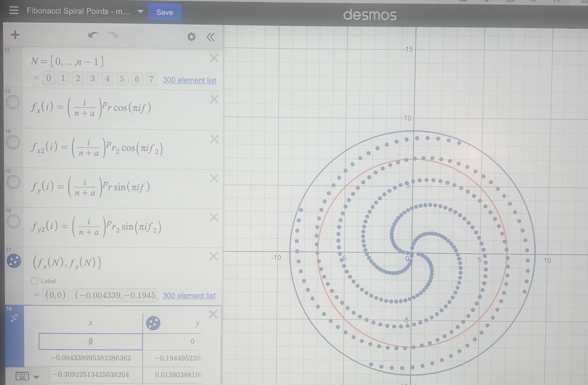The width and height of the screenshot is (588, 385).
Task: Enable the Label checkbox
Action: pos(35,281)
